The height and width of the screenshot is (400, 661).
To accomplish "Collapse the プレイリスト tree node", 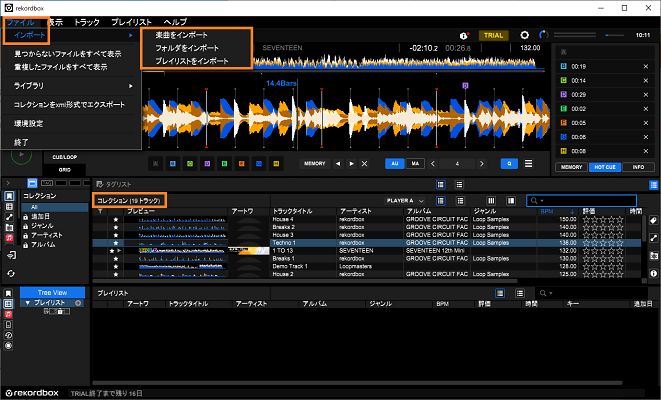I will pyautogui.click(x=28, y=303).
